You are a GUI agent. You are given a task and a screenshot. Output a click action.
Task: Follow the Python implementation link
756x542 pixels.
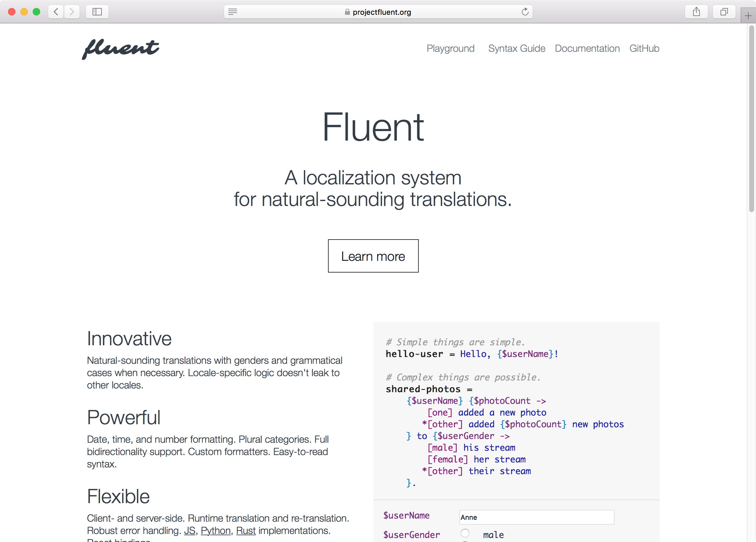(x=216, y=530)
